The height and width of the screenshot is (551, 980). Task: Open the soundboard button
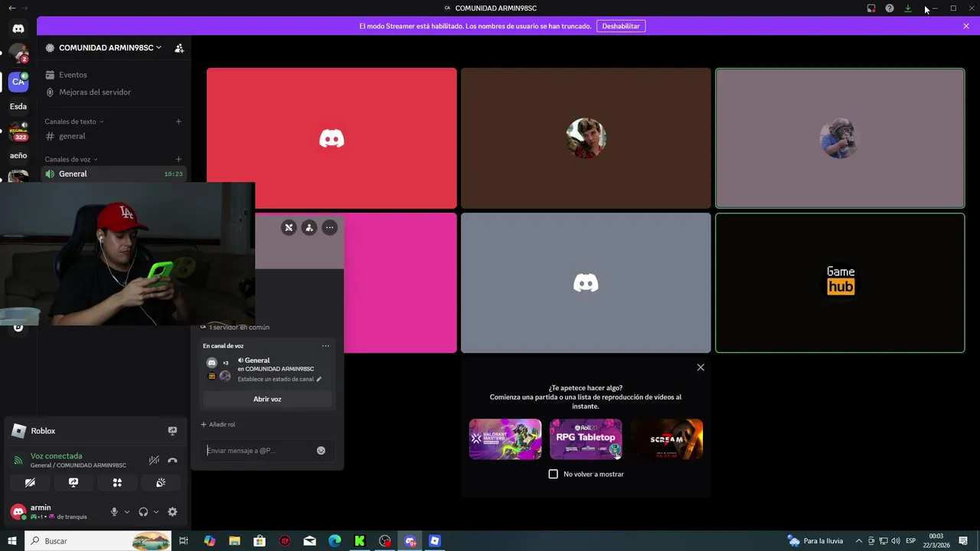(161, 483)
